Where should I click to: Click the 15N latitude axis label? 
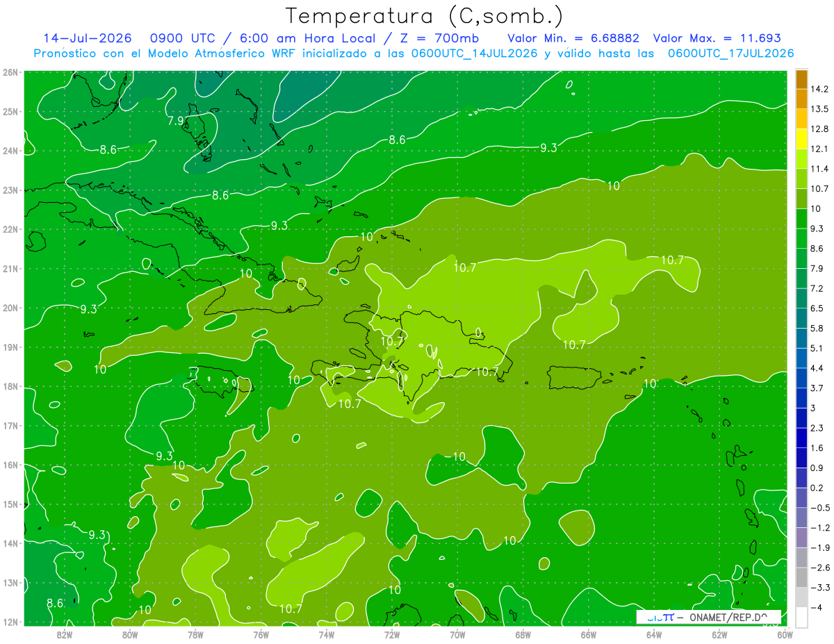point(10,504)
